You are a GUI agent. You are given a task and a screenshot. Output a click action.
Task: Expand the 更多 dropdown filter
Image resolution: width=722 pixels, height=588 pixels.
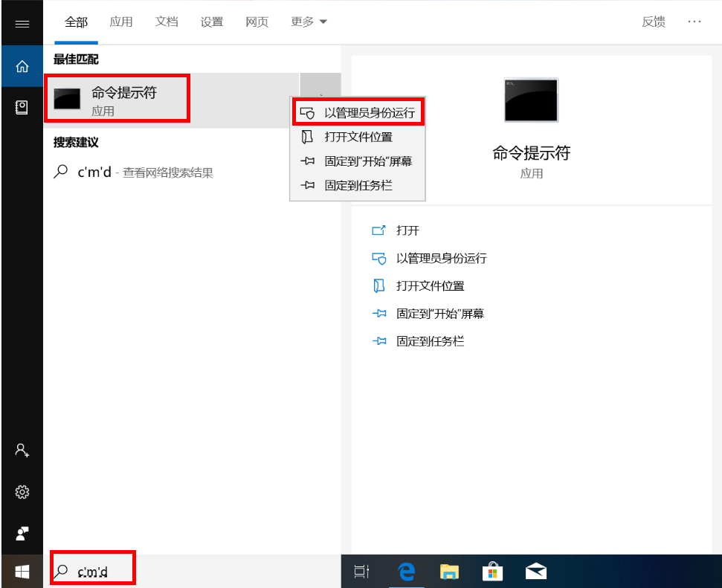click(x=309, y=22)
